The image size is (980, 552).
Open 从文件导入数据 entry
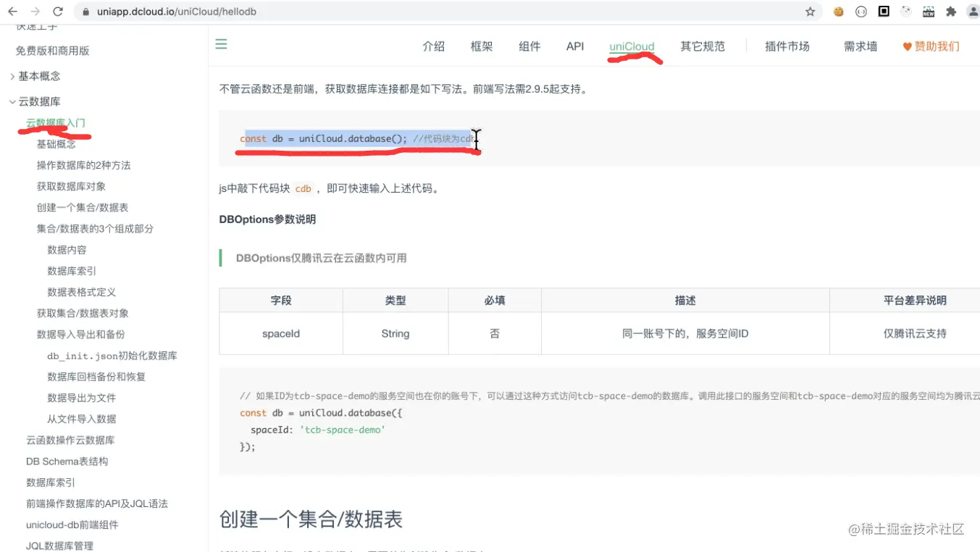click(82, 419)
